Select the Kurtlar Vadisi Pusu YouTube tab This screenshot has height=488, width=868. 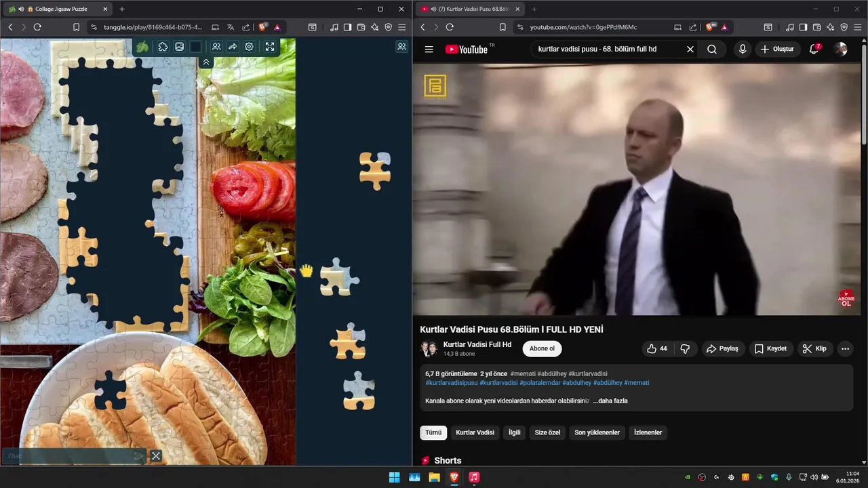pos(469,9)
